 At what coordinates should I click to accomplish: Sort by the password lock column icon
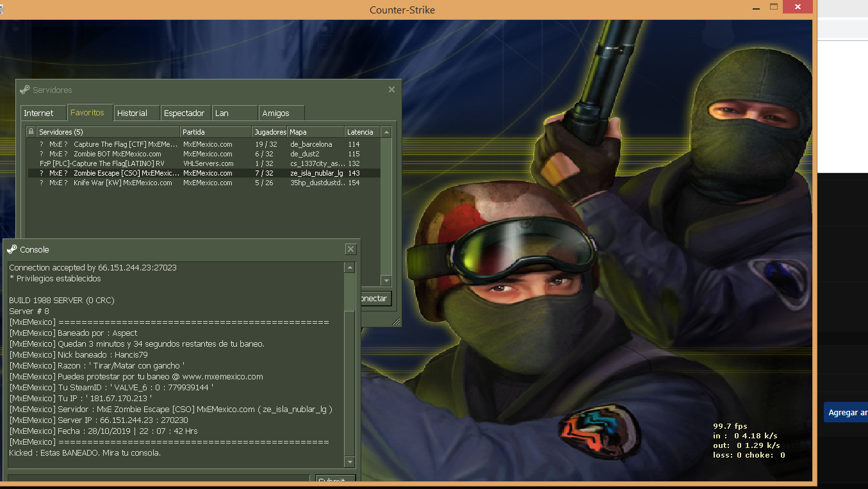(x=31, y=131)
